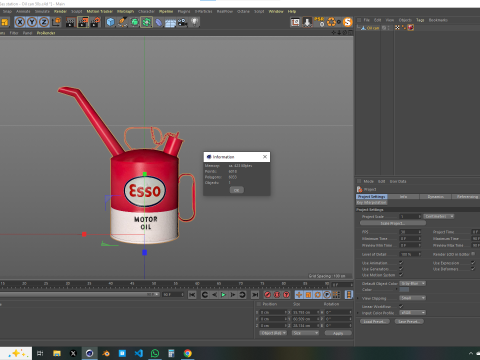The width and height of the screenshot is (480, 360).
Task: Open Edit Render Settings clapperboard icon
Action: coord(95,22)
